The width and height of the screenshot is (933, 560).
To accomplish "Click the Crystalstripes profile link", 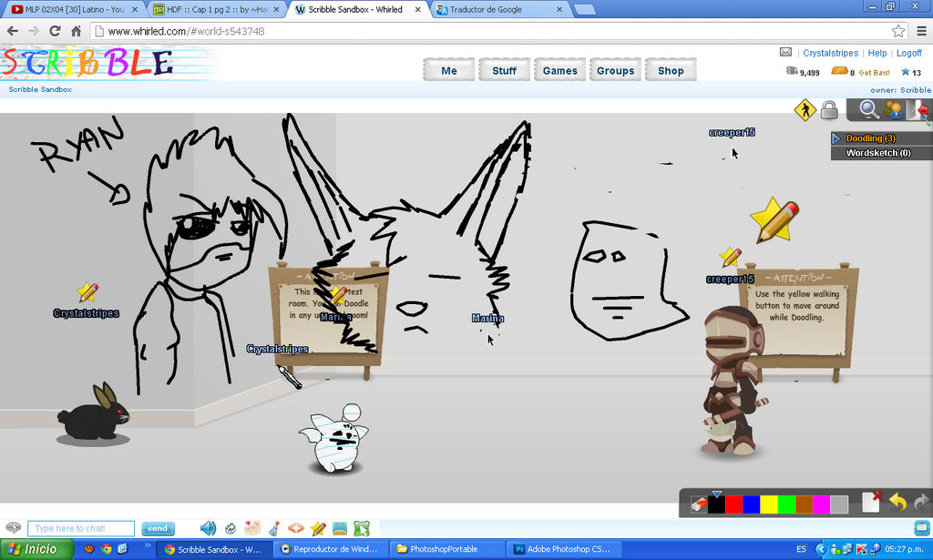I will pos(831,53).
